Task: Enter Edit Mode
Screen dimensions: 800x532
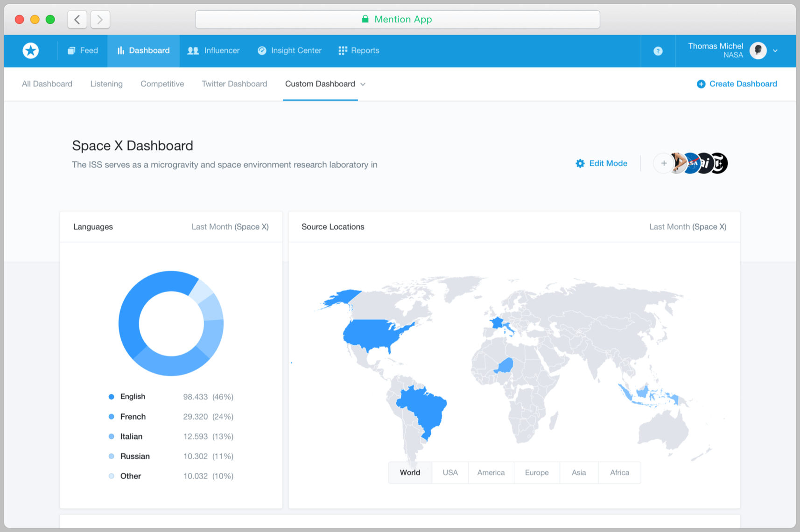Action: pos(601,163)
